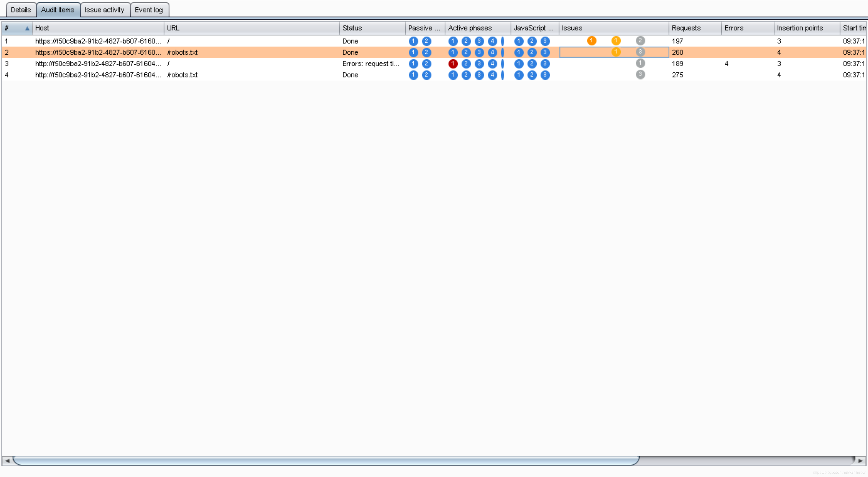Image resolution: width=868 pixels, height=477 pixels.
Task: Click JavaScript phase 3 badge in row 2
Action: point(545,53)
